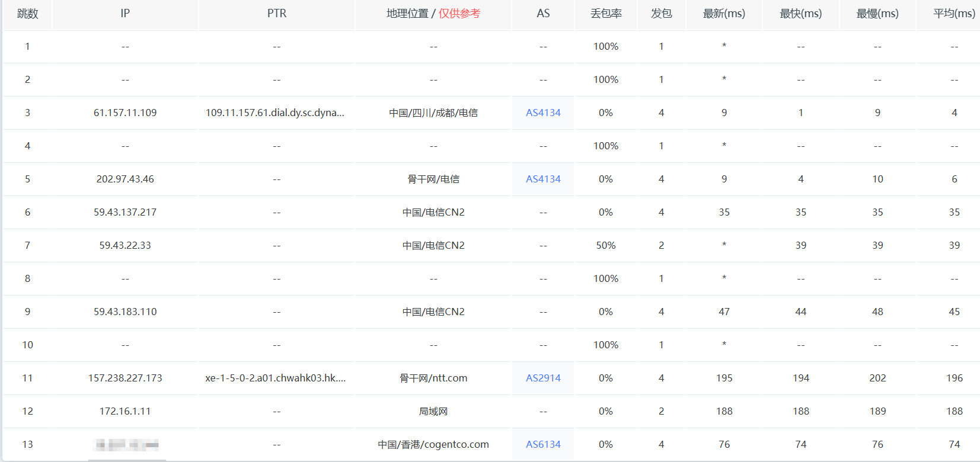
Task: Select the 最快(ms) column header
Action: pos(800,14)
